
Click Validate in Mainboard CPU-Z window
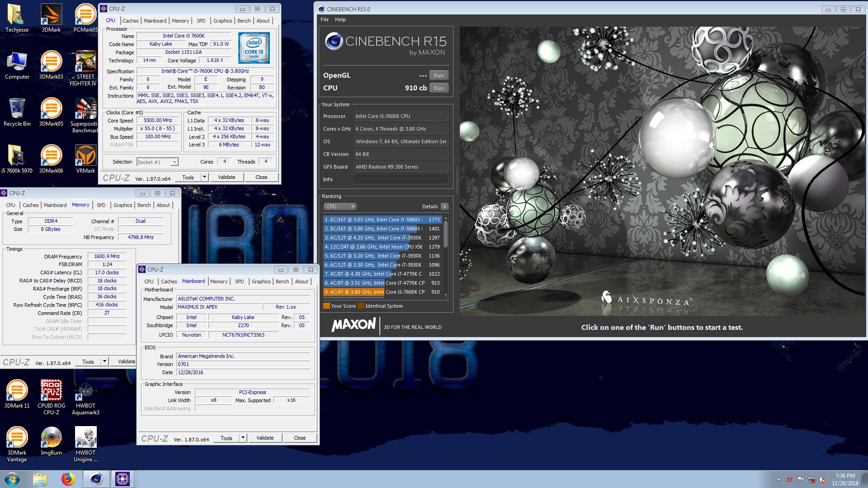265,438
